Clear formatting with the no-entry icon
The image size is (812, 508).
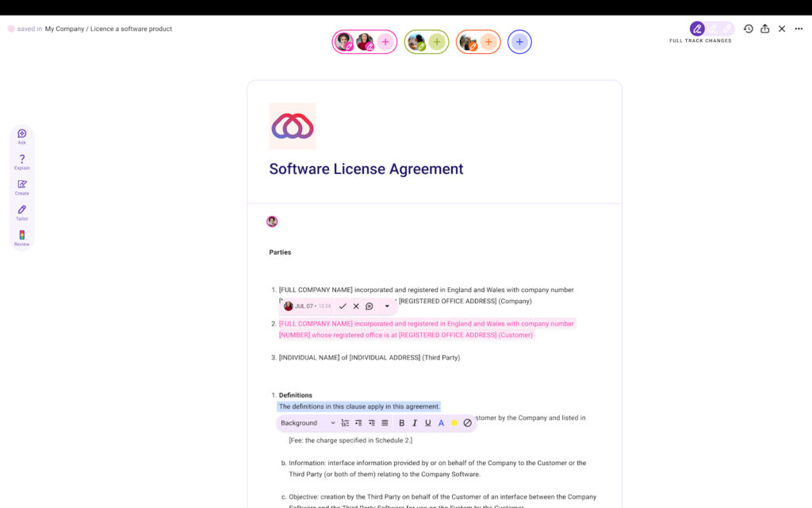[x=467, y=423]
